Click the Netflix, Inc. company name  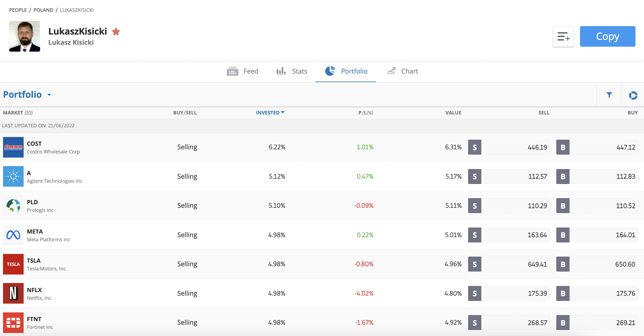pos(39,298)
